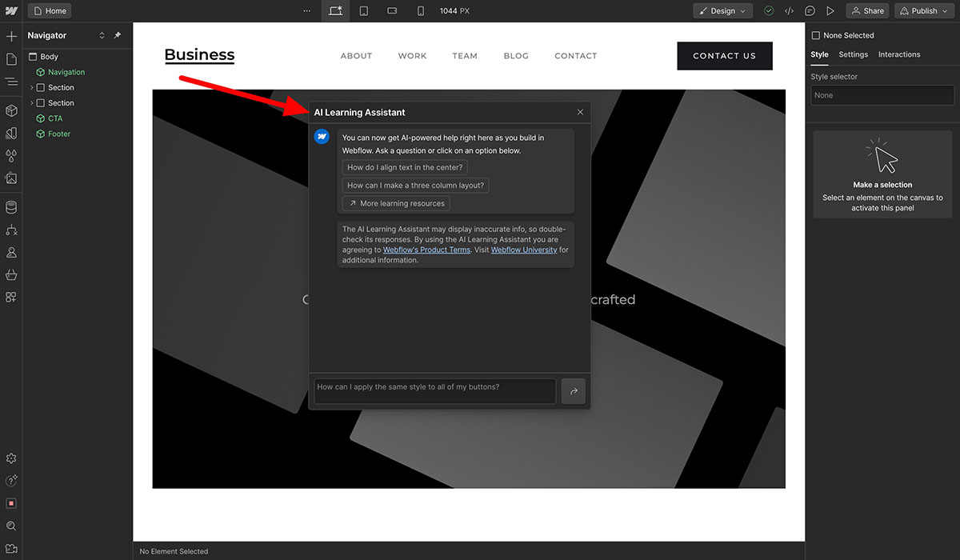Click 'How do I align text in the center?'
This screenshot has width=960, height=560.
coord(406,167)
